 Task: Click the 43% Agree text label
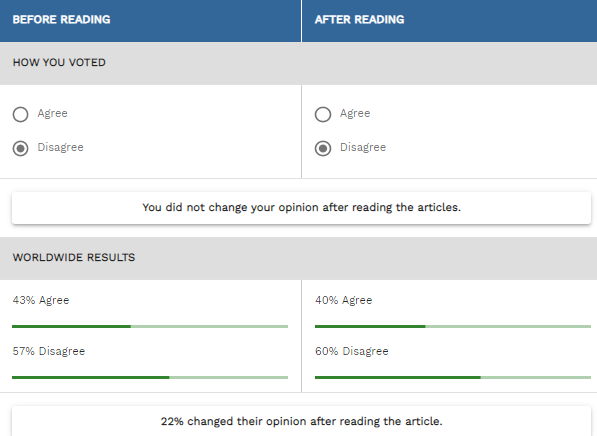[41, 300]
